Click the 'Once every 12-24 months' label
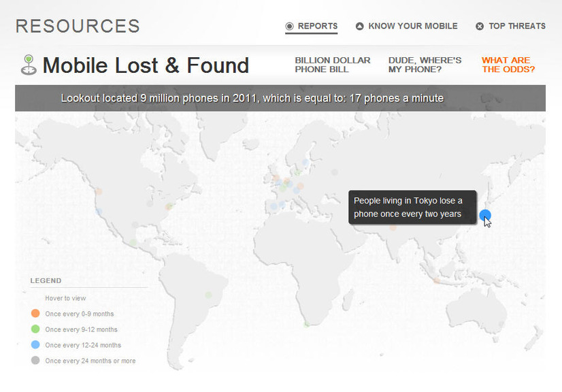This screenshot has height=392, width=562. [83, 345]
